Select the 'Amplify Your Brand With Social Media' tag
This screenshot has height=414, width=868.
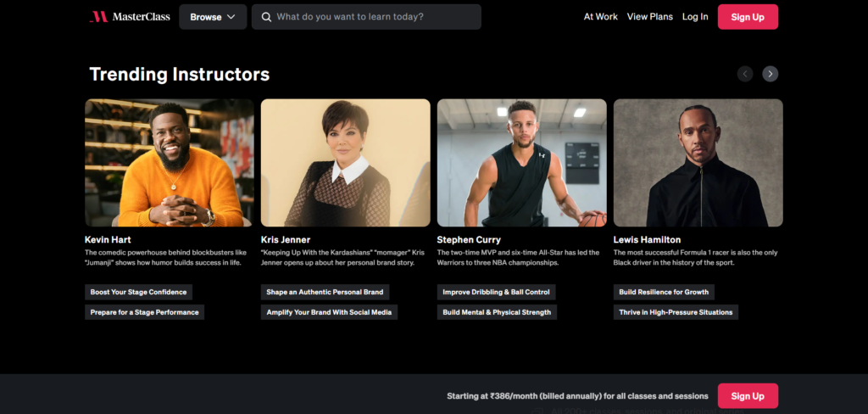pos(329,312)
